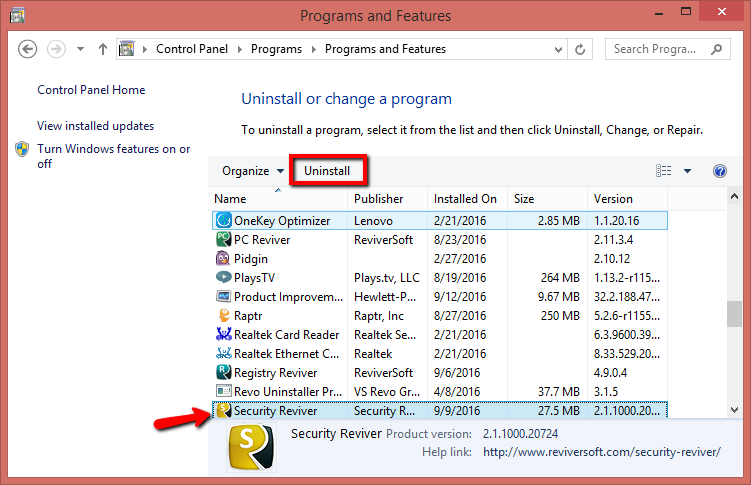Screen dimensions: 751x485
Task: Sort by the Version column header
Action: [627, 199]
